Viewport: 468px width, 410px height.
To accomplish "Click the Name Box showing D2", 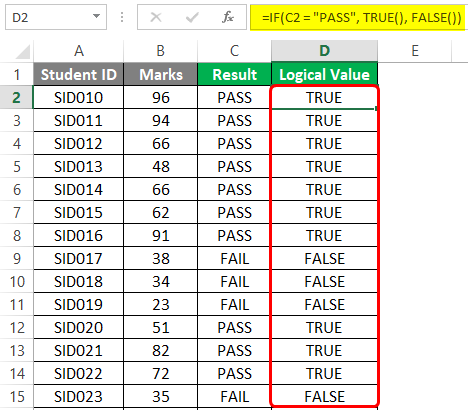I will (x=56, y=17).
